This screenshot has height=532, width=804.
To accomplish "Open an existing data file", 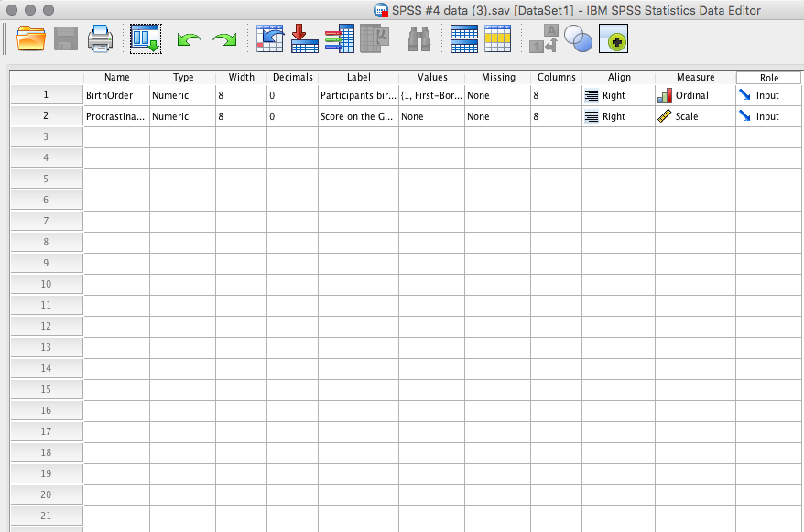I will pyautogui.click(x=30, y=39).
